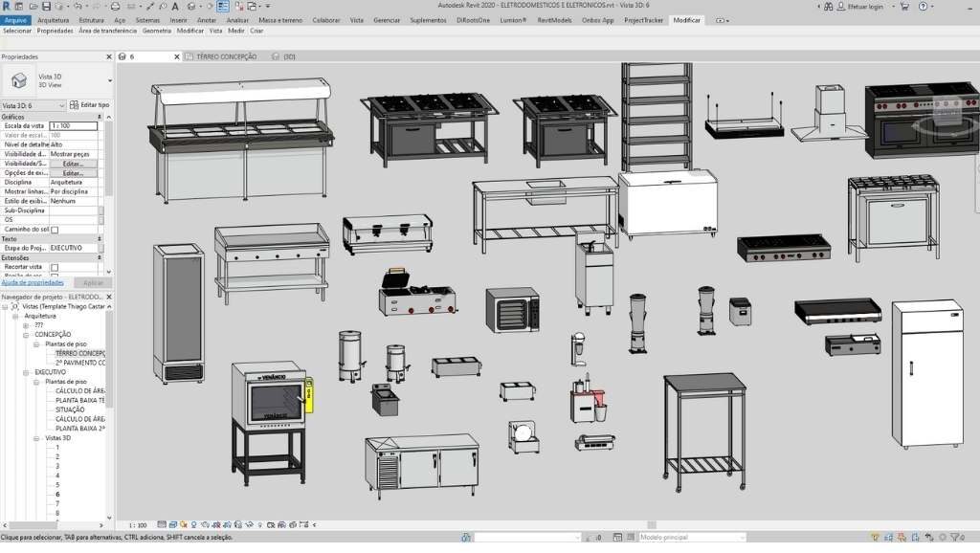The width and height of the screenshot is (980, 553).
Task: Select PLANTA BAIXA TÉ... in project browser
Action: [x=80, y=400]
